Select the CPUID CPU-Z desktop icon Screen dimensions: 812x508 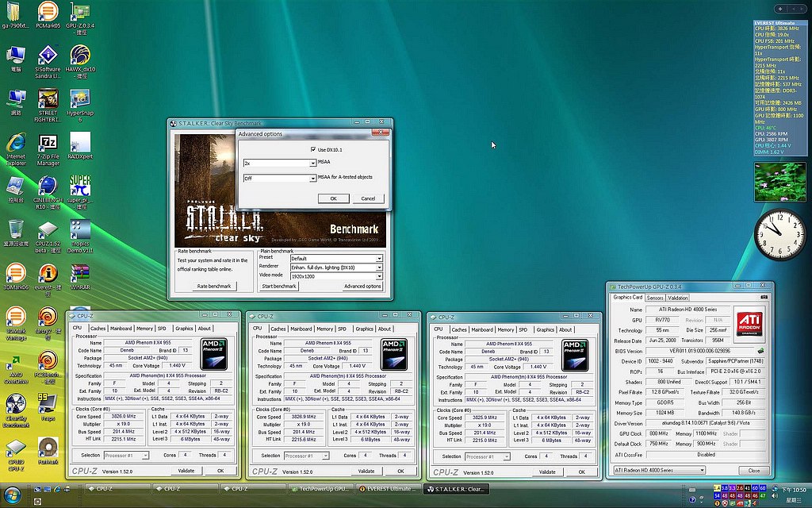(16, 456)
